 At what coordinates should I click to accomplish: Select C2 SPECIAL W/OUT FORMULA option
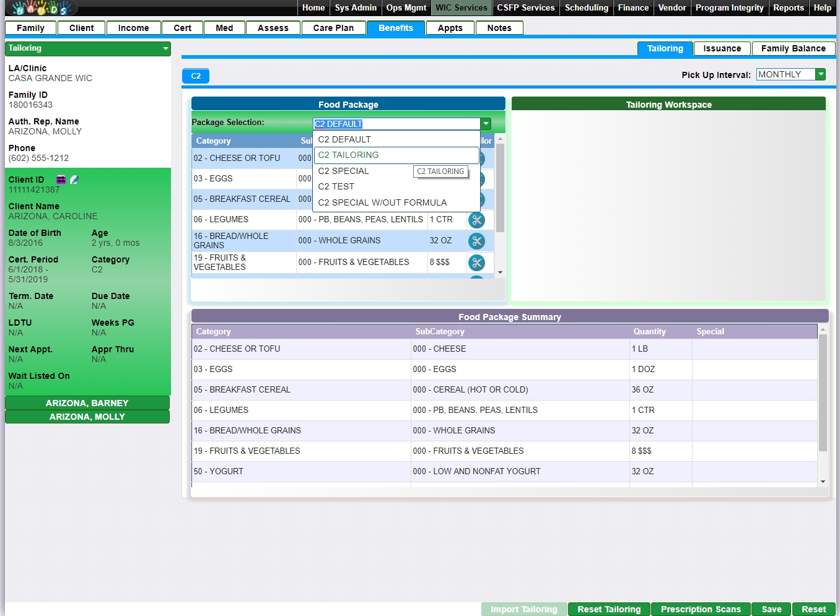(382, 202)
